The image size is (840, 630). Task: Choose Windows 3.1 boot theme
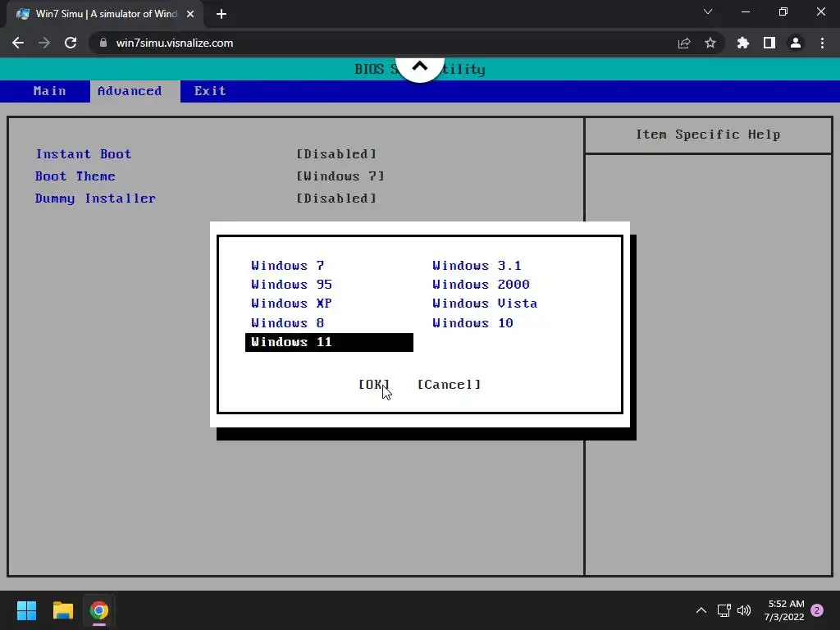pyautogui.click(x=477, y=266)
